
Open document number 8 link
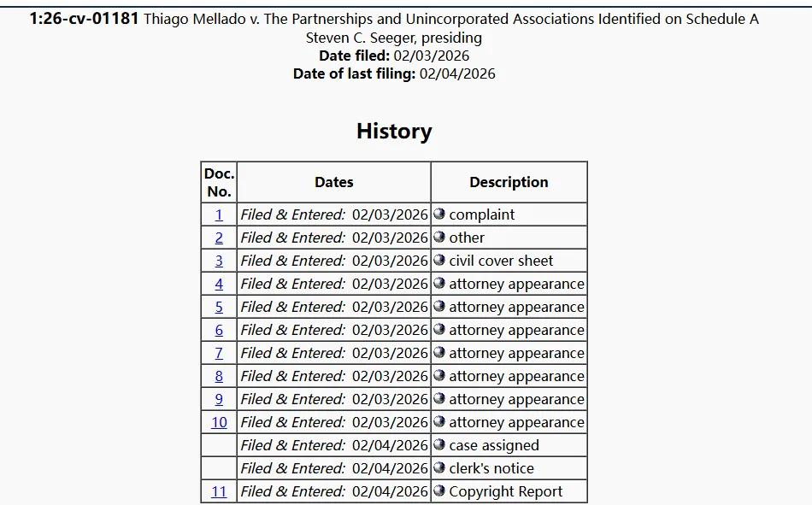[x=219, y=376]
